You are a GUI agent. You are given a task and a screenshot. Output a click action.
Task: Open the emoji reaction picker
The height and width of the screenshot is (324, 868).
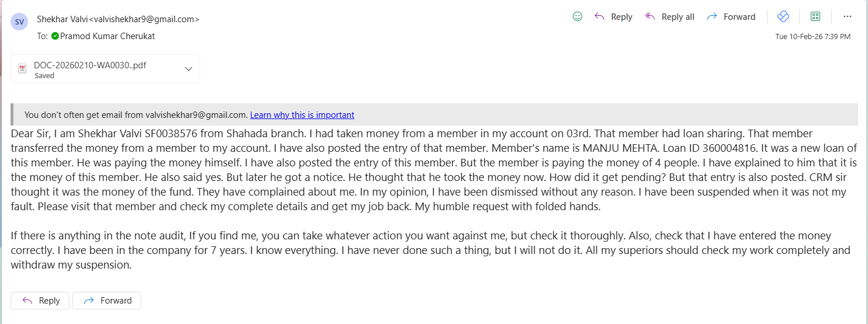pyautogui.click(x=577, y=16)
